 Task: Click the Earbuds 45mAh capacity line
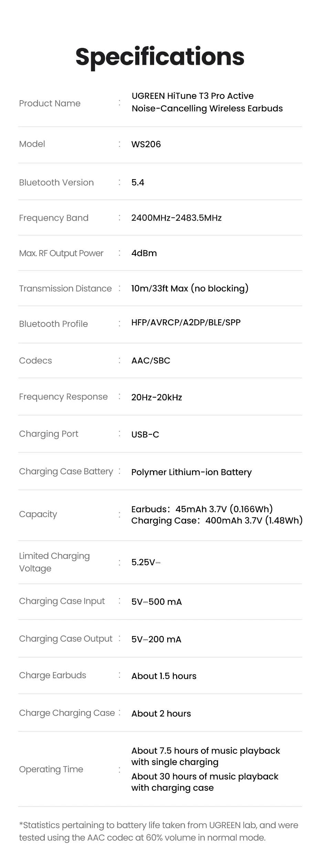[x=202, y=509]
